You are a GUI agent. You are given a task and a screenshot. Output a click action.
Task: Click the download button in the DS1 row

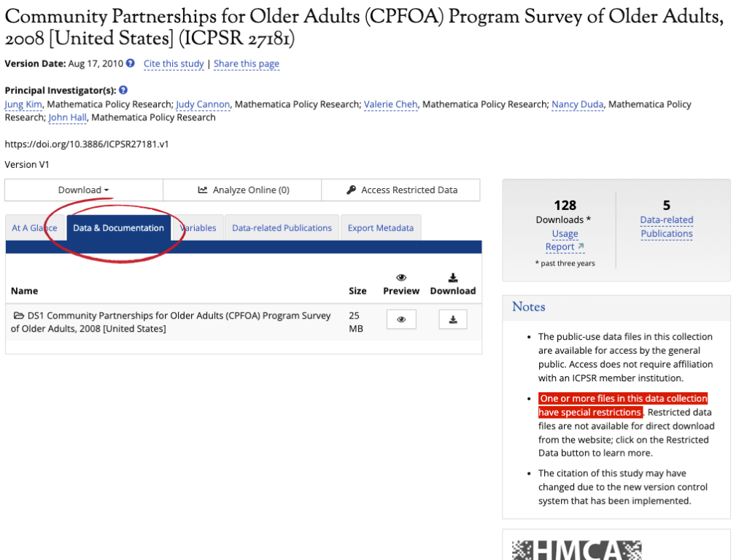pos(452,319)
